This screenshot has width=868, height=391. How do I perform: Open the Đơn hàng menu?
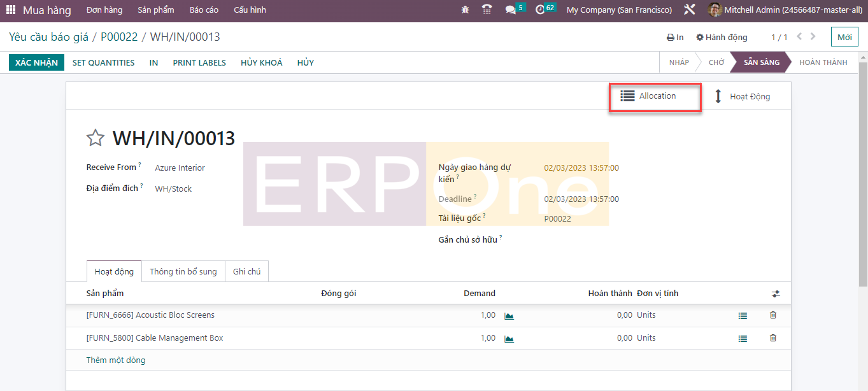104,10
